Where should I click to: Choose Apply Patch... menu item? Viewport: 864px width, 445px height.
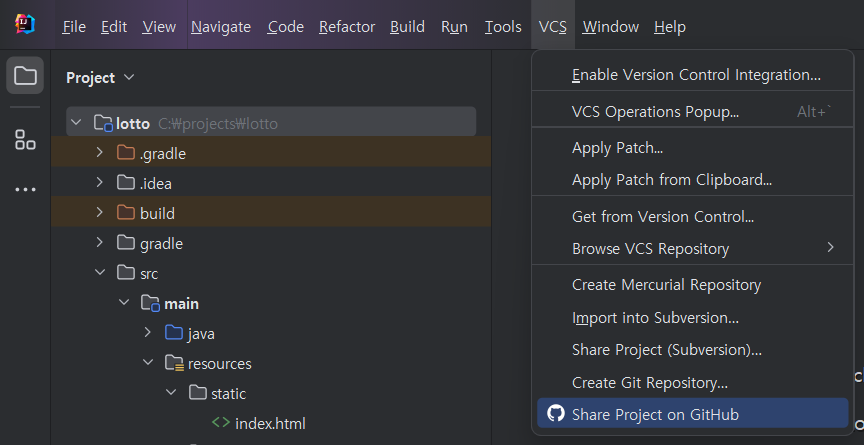693,148
